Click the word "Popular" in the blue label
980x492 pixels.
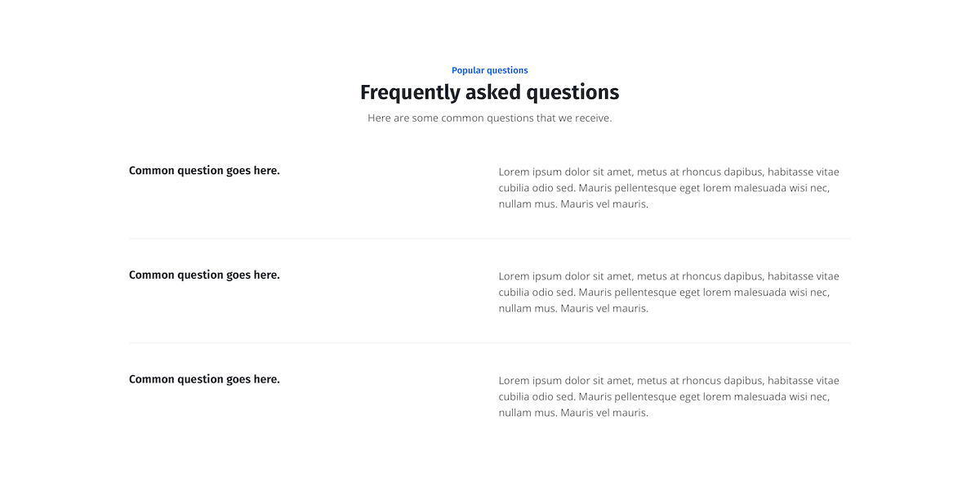[469, 70]
